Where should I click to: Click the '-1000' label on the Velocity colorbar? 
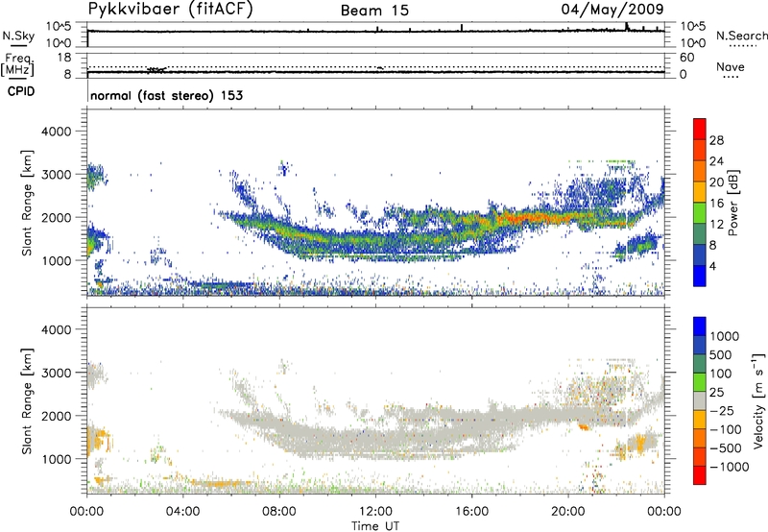pos(730,467)
